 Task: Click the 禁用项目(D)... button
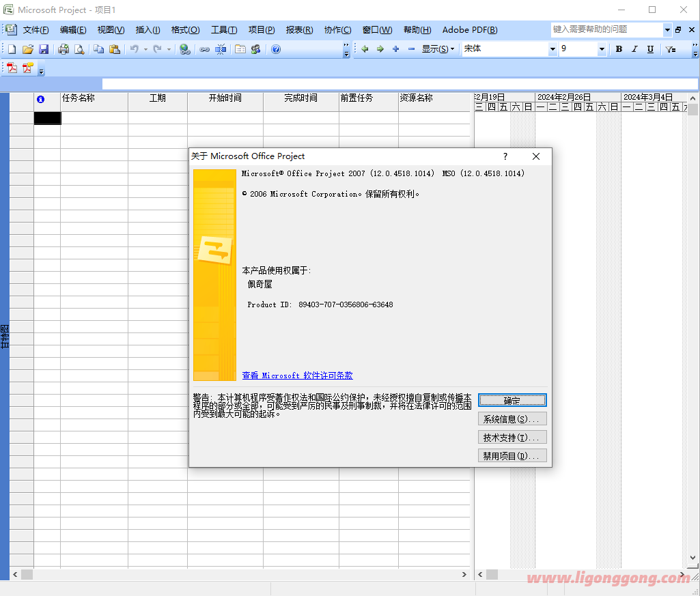[x=512, y=455]
